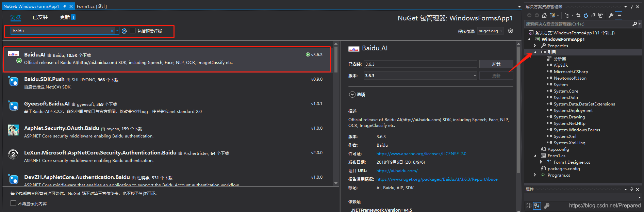This screenshot has height=212, width=644.
Task: Click the Gyeesoft.Baidu.AI package icon
Action: pyautogui.click(x=13, y=106)
